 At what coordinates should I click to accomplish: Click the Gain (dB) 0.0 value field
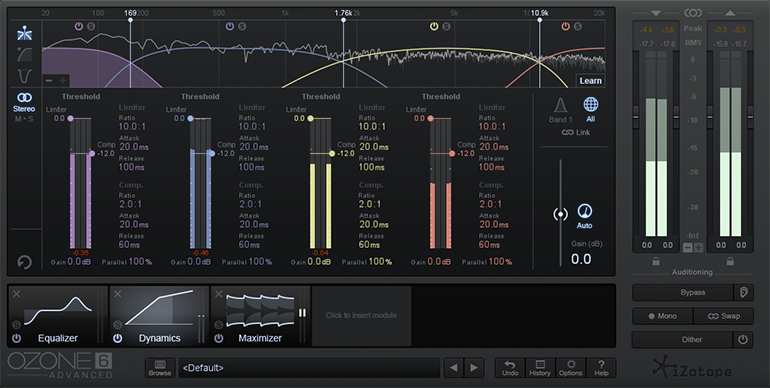click(x=581, y=259)
